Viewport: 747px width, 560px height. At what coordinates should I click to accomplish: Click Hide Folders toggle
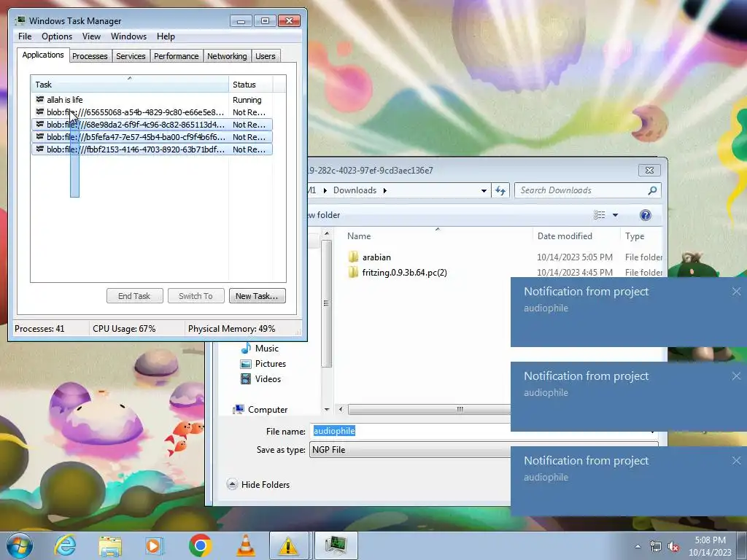point(259,485)
